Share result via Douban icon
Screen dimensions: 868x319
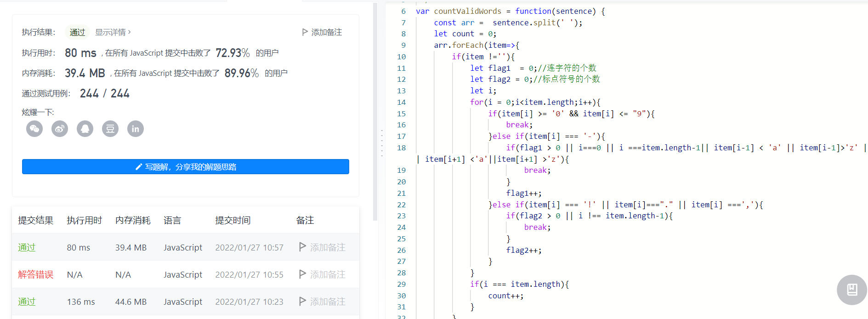point(110,129)
